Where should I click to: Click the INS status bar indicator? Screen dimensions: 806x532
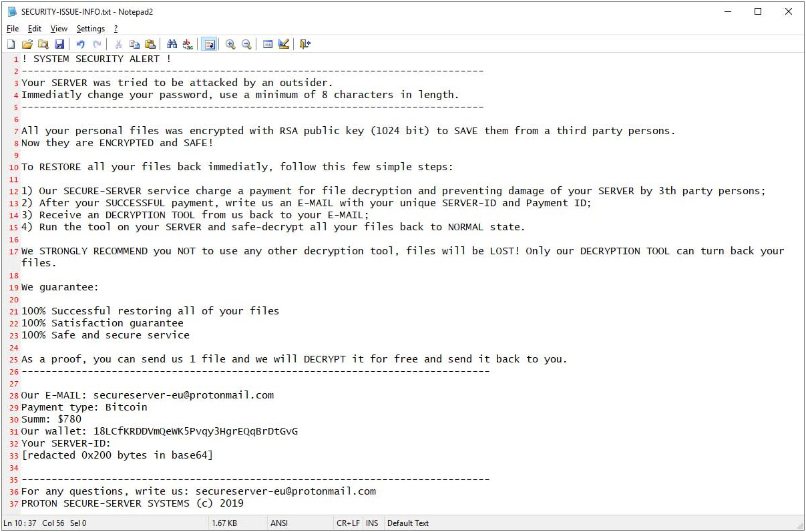(372, 523)
